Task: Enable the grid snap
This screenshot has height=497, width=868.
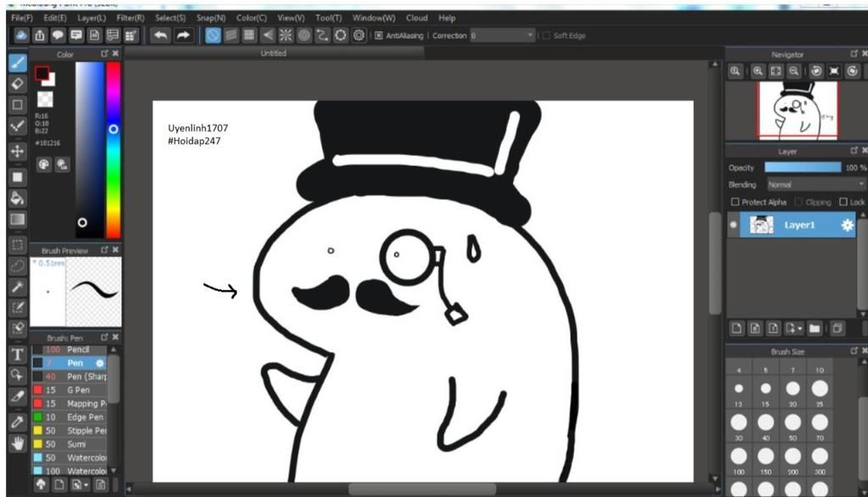Action: 249,36
